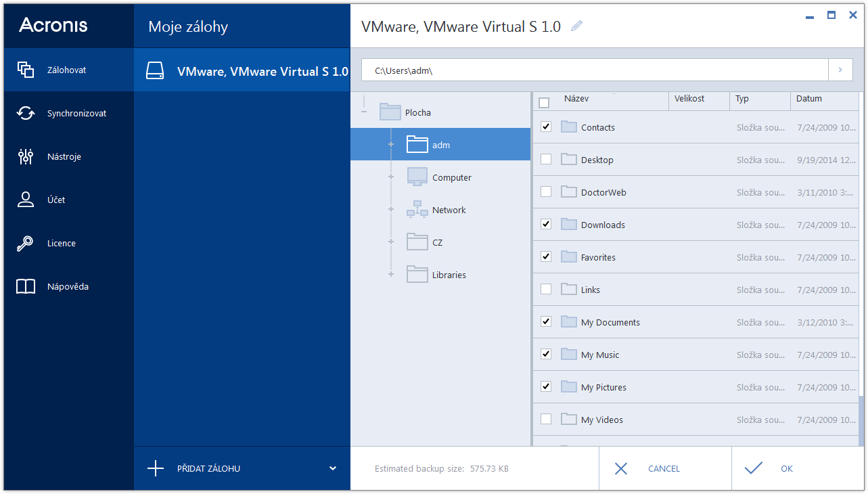Click the Libraries folder icon in tree
This screenshot has width=868, height=494.
tap(417, 274)
